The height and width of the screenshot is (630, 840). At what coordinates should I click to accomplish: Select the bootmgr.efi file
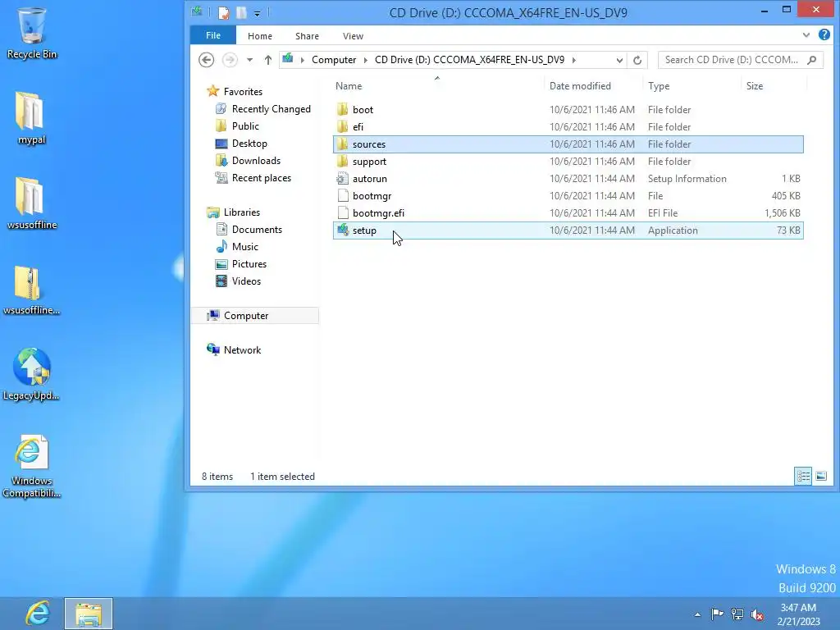pyautogui.click(x=568, y=212)
